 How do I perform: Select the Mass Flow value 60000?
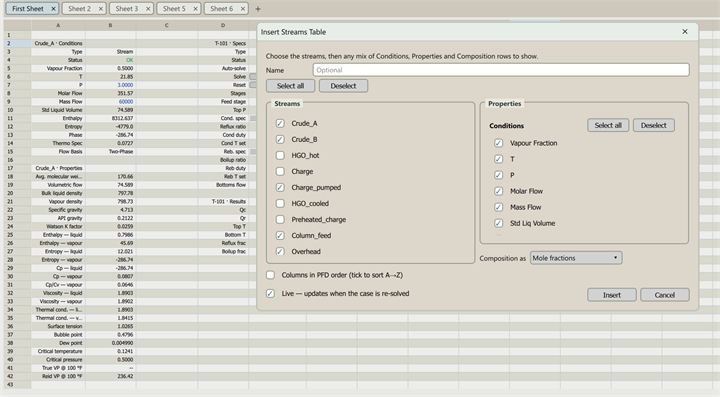tap(110, 101)
